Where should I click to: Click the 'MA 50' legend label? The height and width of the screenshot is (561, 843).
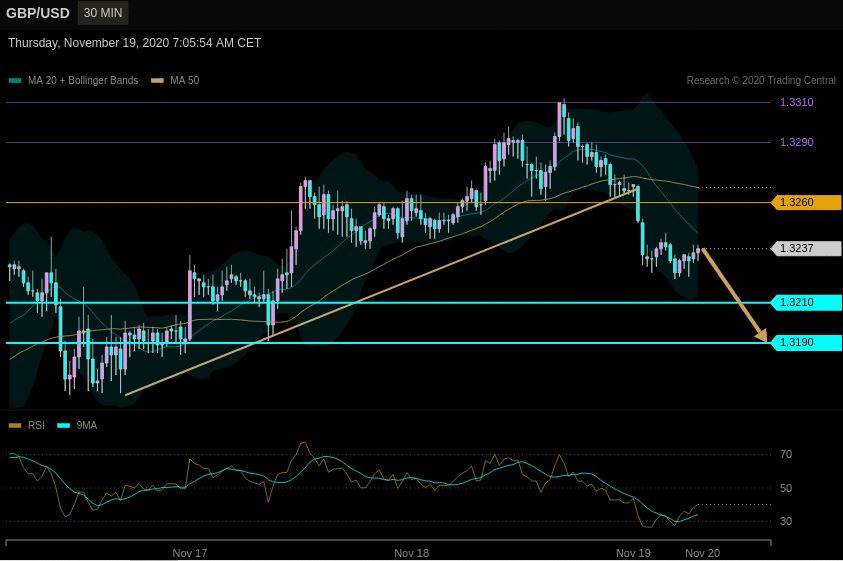pyautogui.click(x=184, y=81)
